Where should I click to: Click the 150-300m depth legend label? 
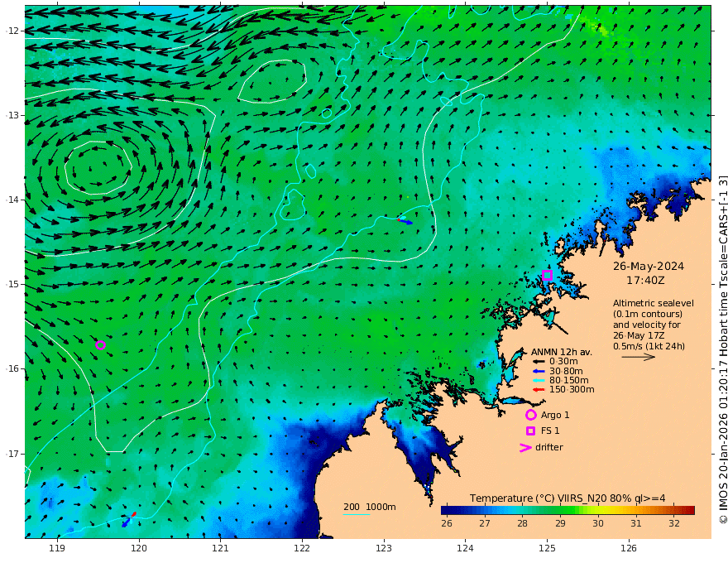[x=572, y=389]
